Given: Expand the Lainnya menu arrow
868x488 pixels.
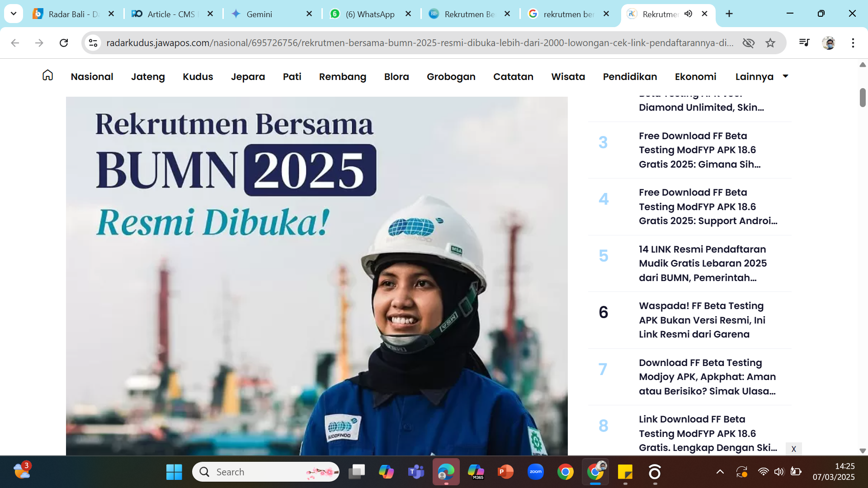Looking at the screenshot, I should pyautogui.click(x=785, y=76).
